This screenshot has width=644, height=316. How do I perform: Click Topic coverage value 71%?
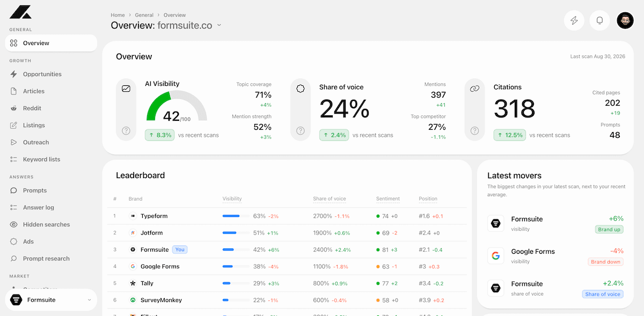click(x=263, y=95)
